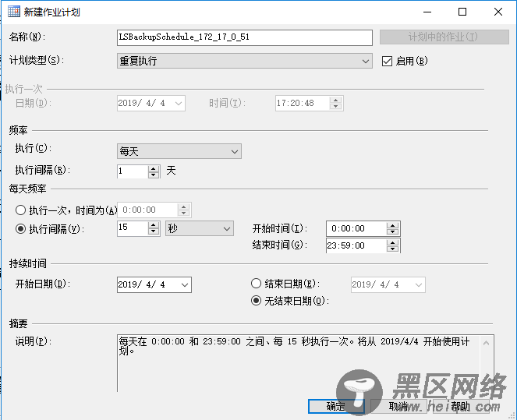Decrease the 执行间隔 days value
Image resolution: width=517 pixels, height=420 pixels.
[x=154, y=175]
